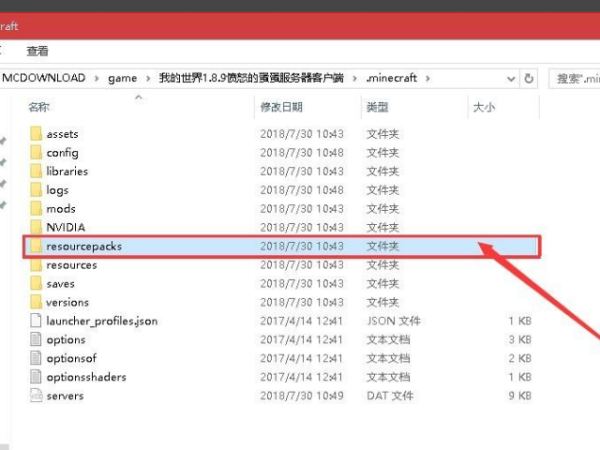Click the resources folder icon
600x450 pixels.
[36, 265]
